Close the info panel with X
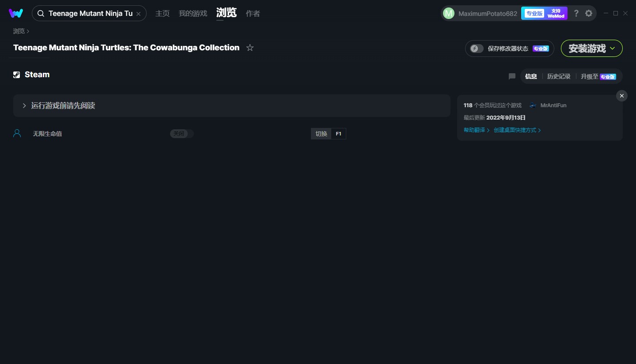The image size is (636, 364). click(x=622, y=96)
